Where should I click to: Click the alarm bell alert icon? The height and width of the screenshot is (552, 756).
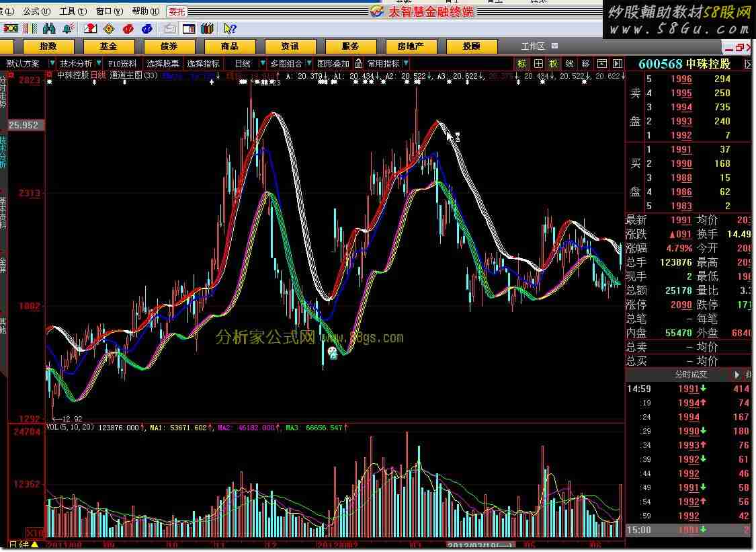click(x=67, y=29)
